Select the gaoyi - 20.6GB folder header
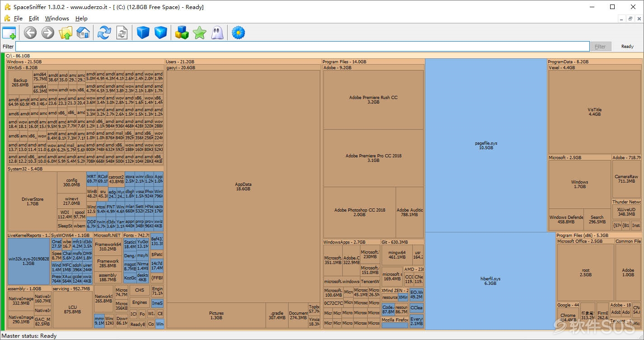 (243, 67)
